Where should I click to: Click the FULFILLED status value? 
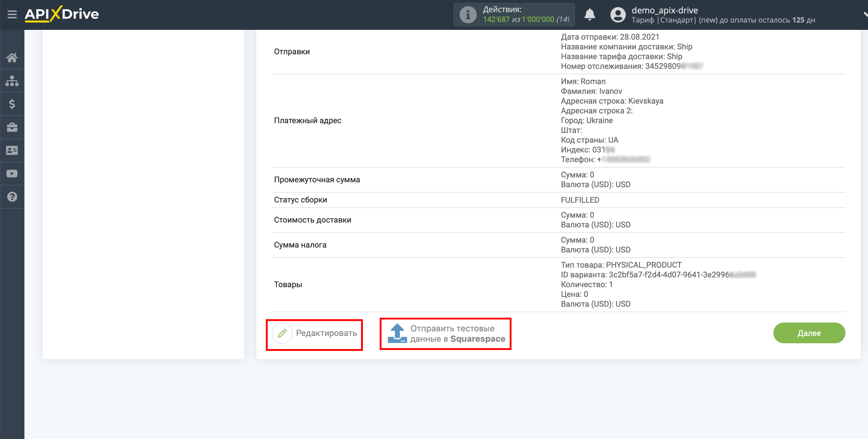[x=580, y=200]
